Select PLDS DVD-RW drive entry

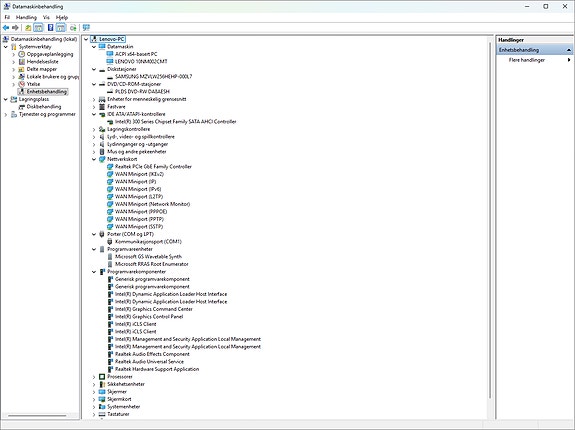point(142,92)
